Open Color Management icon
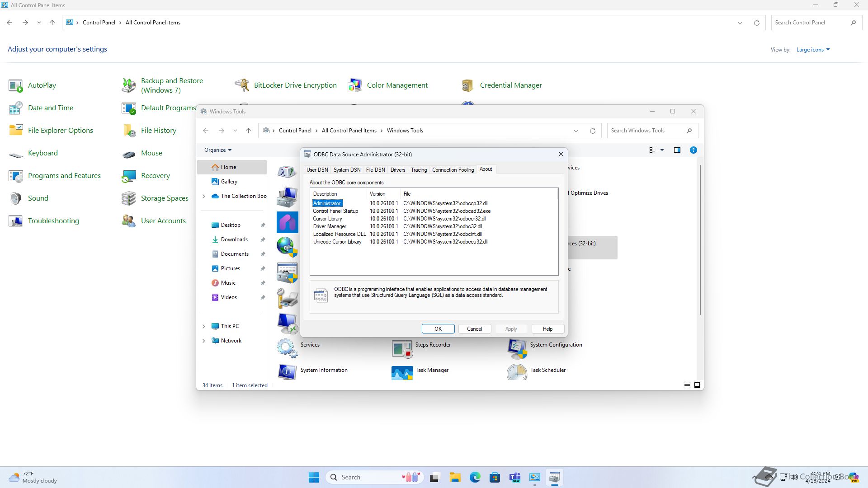Viewport: 868px width, 488px height. click(355, 85)
